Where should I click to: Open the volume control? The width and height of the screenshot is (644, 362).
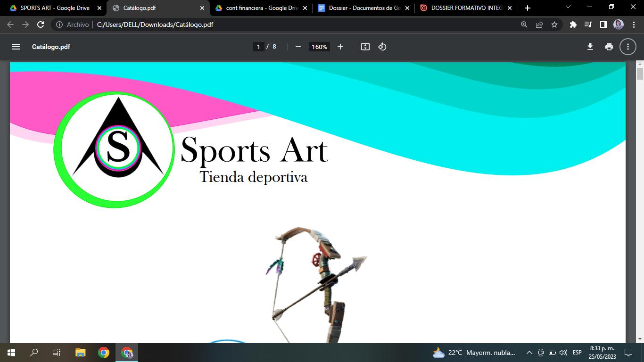pos(563,353)
